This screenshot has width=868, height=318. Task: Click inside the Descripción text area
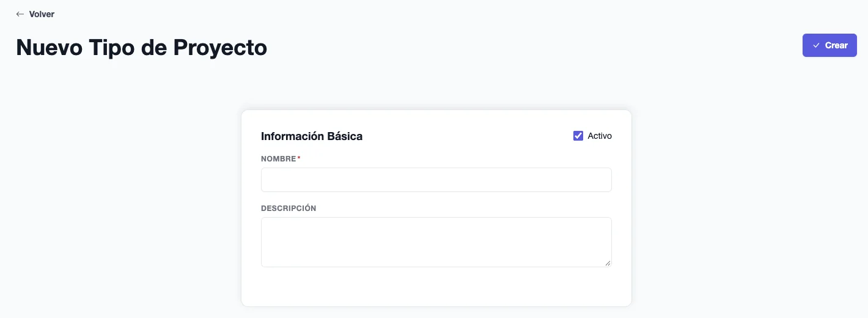click(x=436, y=242)
